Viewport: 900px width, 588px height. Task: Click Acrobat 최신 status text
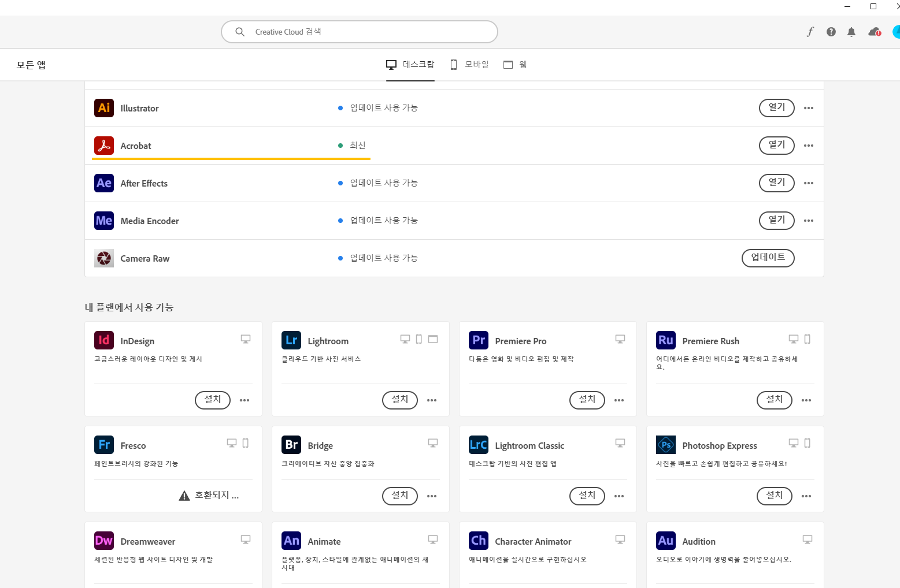point(358,146)
